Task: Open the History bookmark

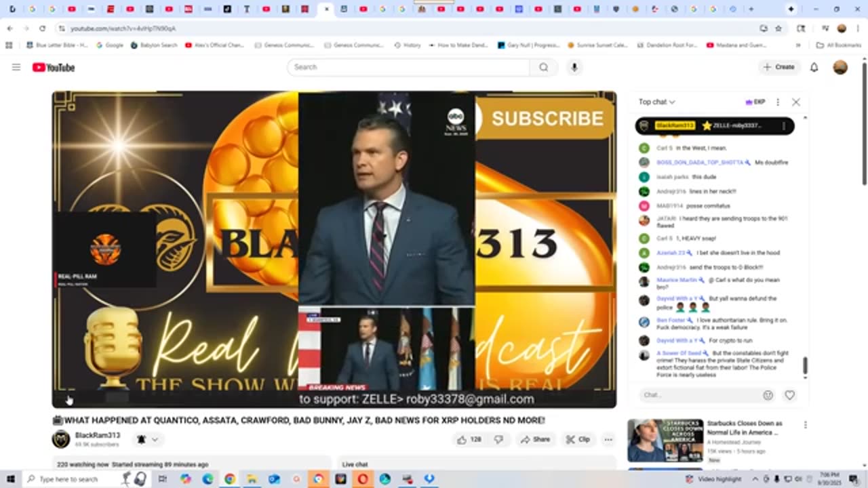Action: pyautogui.click(x=408, y=45)
